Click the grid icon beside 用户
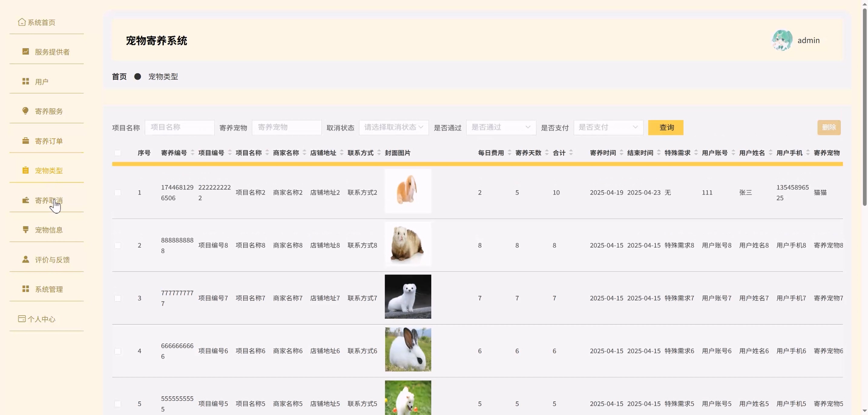Viewport: 868px width, 415px height. click(x=26, y=81)
